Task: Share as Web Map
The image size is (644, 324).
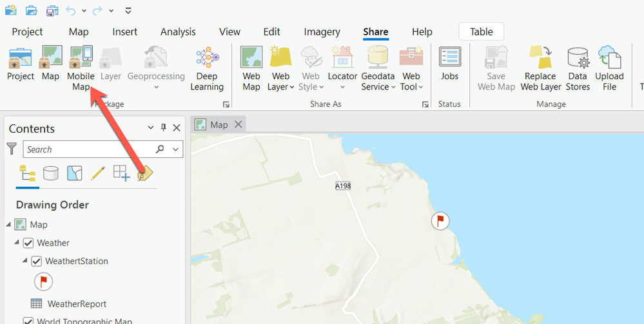Action: tap(251, 68)
